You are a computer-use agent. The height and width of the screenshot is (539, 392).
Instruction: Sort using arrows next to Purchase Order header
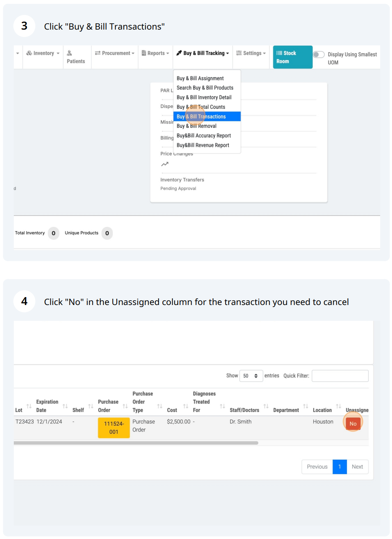click(x=125, y=406)
